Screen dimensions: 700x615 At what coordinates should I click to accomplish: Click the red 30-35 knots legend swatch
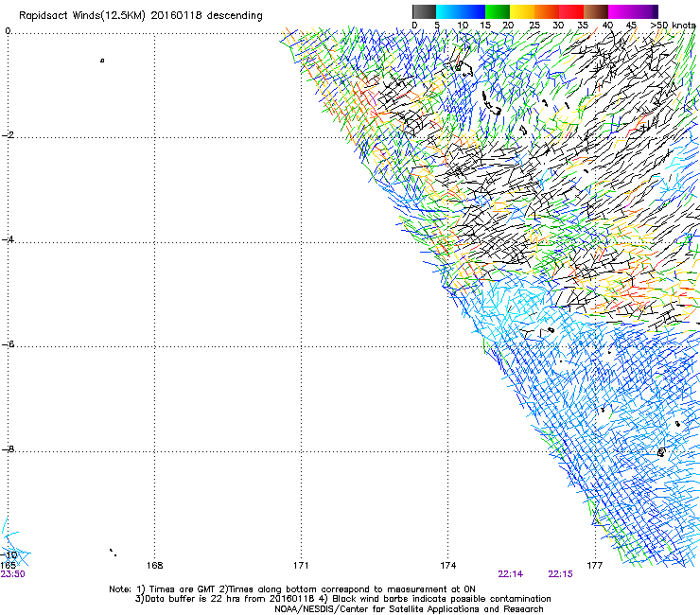[x=571, y=11]
